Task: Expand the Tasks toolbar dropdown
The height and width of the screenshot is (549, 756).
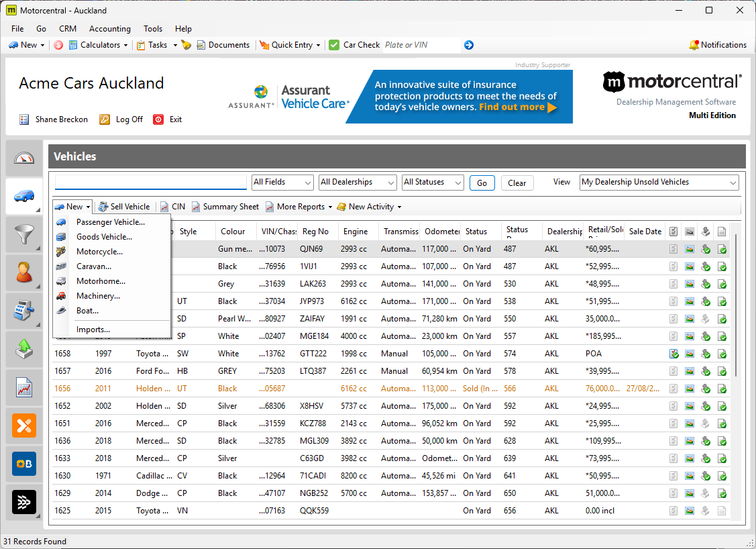Action: point(175,46)
